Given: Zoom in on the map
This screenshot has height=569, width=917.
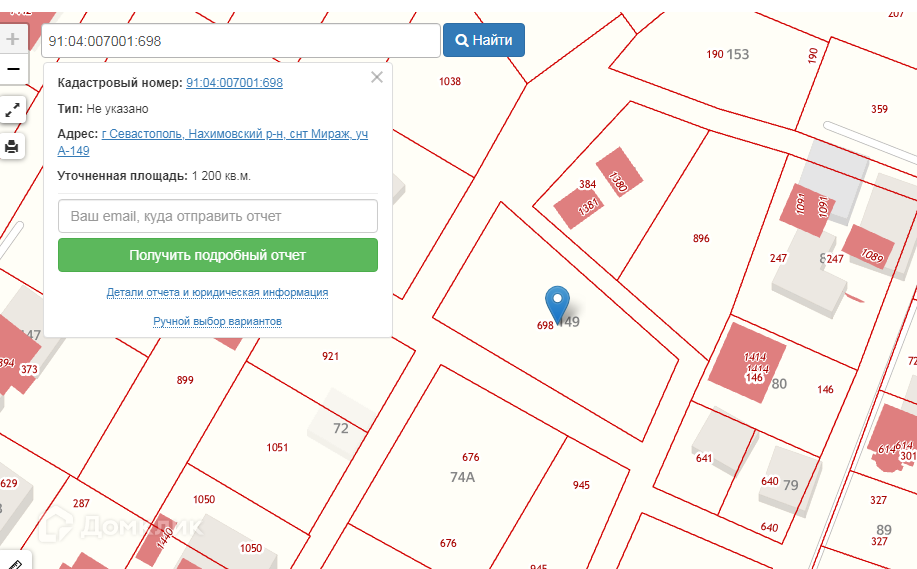Looking at the screenshot, I should 13,40.
